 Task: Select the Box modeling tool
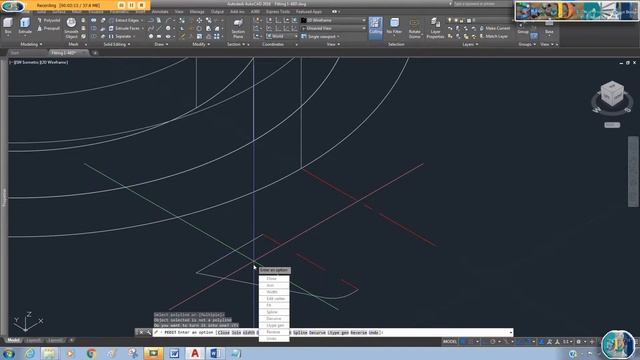coord(8,27)
